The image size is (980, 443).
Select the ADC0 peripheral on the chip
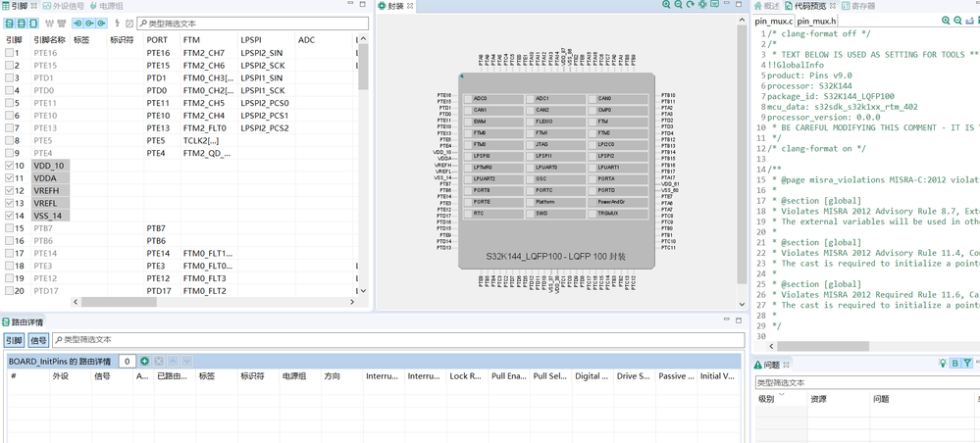pyautogui.click(x=493, y=99)
